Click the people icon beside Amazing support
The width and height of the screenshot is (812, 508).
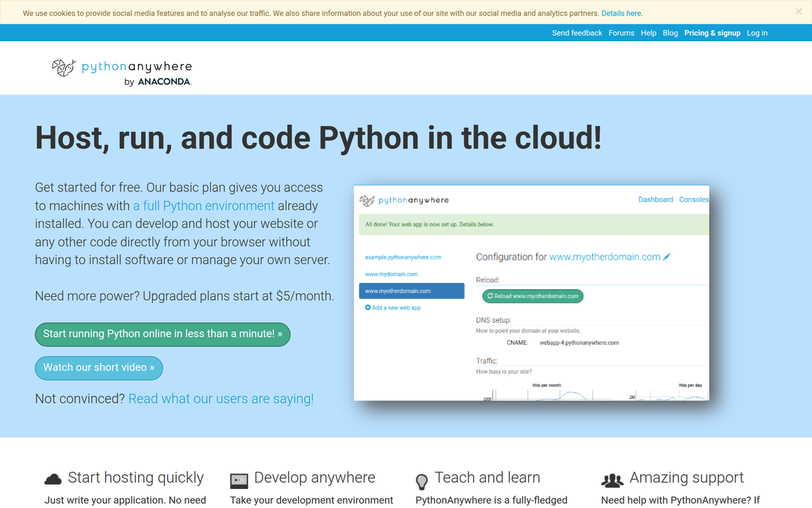612,480
